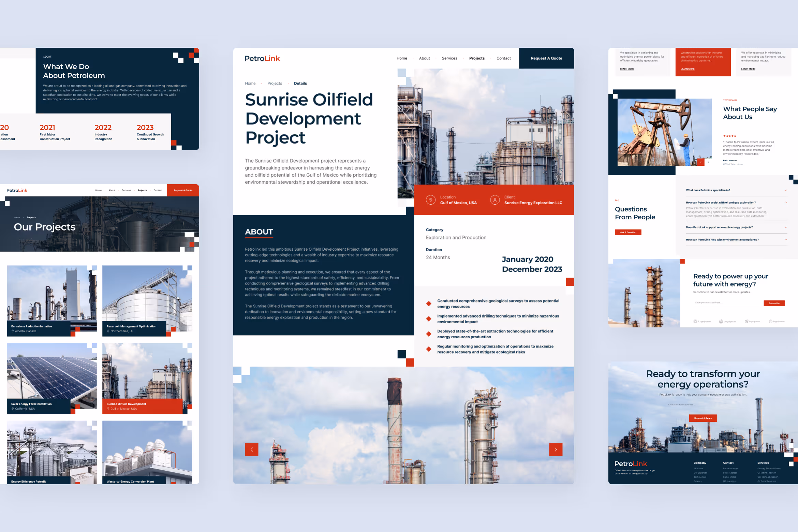Click the client person icon in orange banner
Image resolution: width=798 pixels, height=532 pixels.
(x=495, y=200)
